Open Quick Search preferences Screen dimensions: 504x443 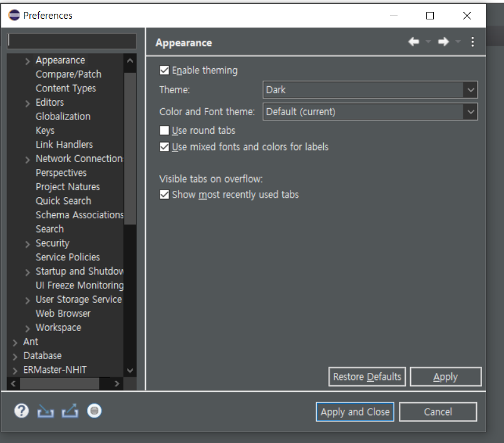click(x=63, y=201)
